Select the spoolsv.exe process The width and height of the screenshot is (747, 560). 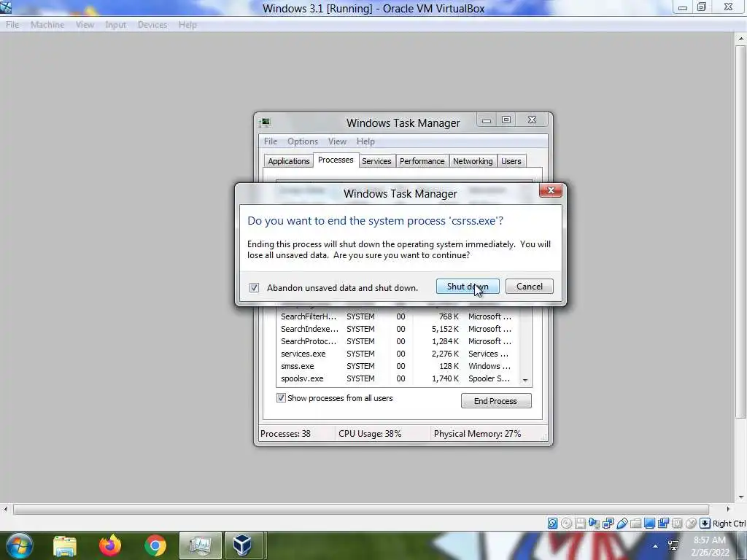[x=398, y=378]
